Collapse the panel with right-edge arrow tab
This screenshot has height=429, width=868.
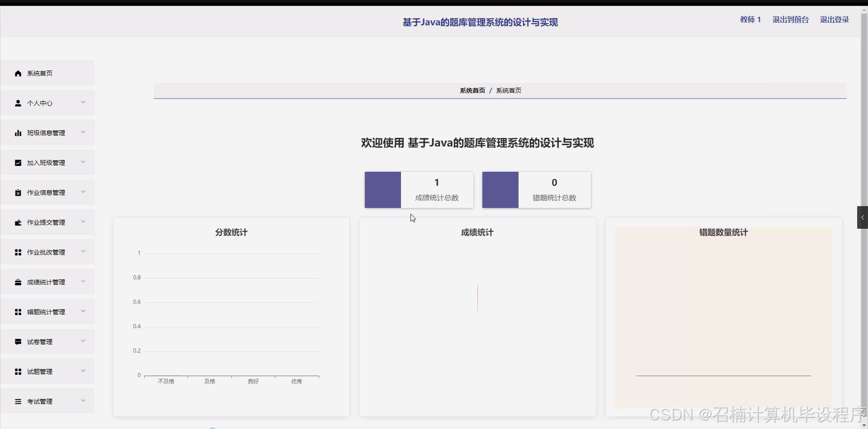tap(863, 217)
